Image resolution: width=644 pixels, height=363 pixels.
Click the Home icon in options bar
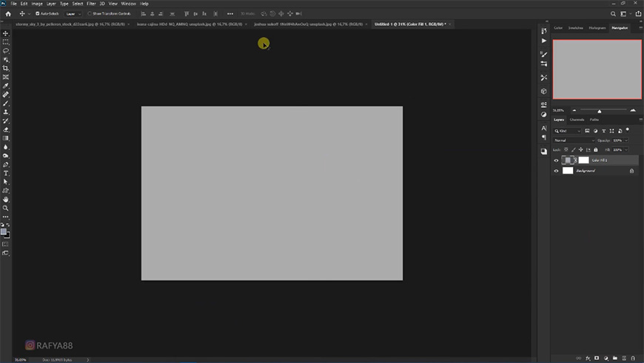pos(8,13)
